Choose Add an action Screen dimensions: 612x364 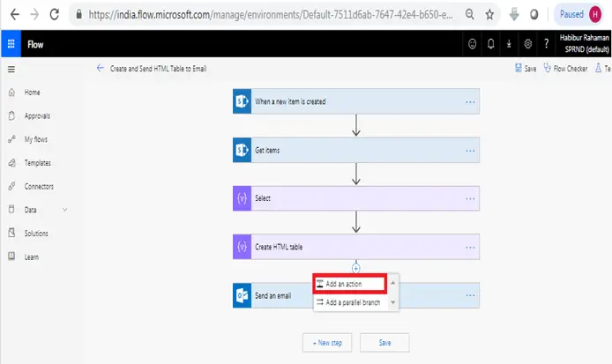click(350, 284)
